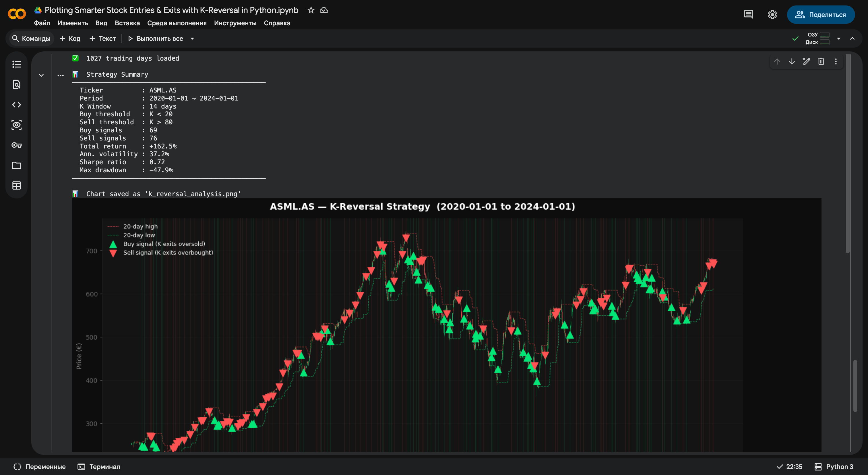868x475 pixels.
Task: Click the notebook vertical scrollbar thumb
Action: [855, 385]
